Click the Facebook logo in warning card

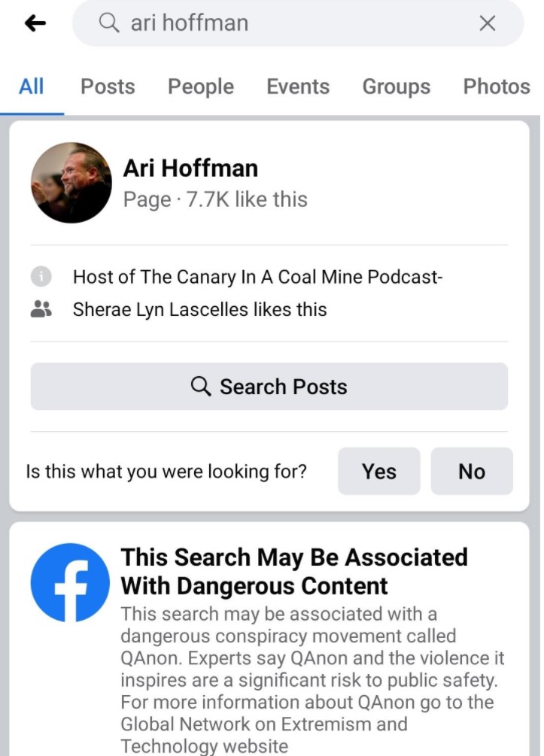(x=70, y=582)
